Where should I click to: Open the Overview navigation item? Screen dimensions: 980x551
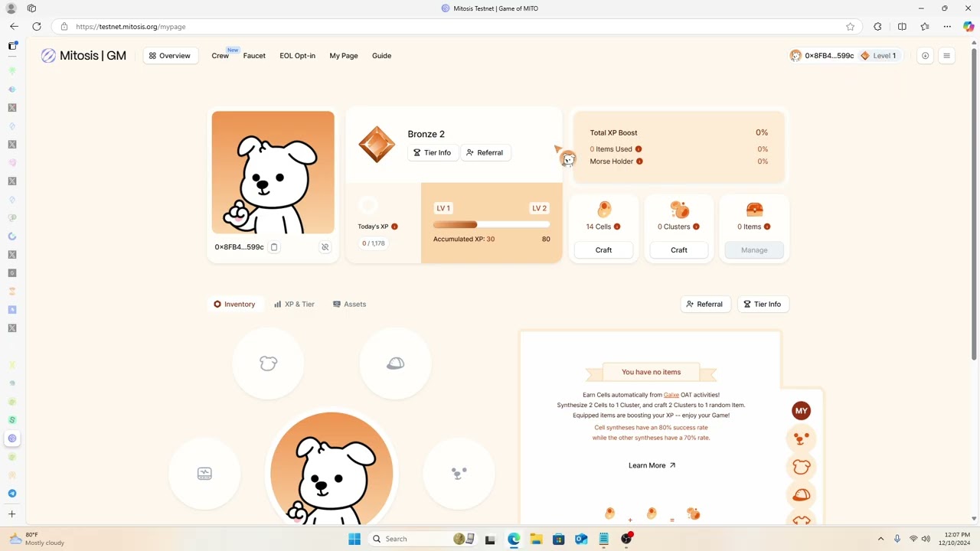coord(171,56)
